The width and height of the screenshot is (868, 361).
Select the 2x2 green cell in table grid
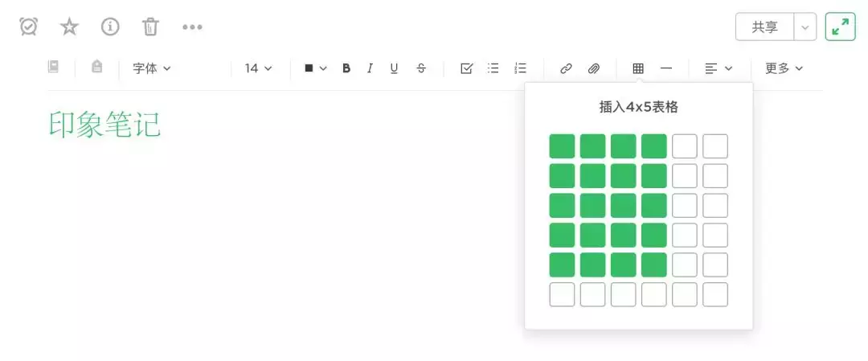tap(593, 176)
